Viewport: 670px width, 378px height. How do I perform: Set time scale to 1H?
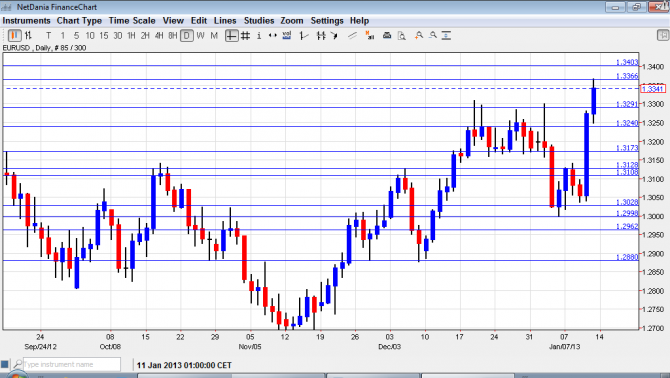(131, 36)
